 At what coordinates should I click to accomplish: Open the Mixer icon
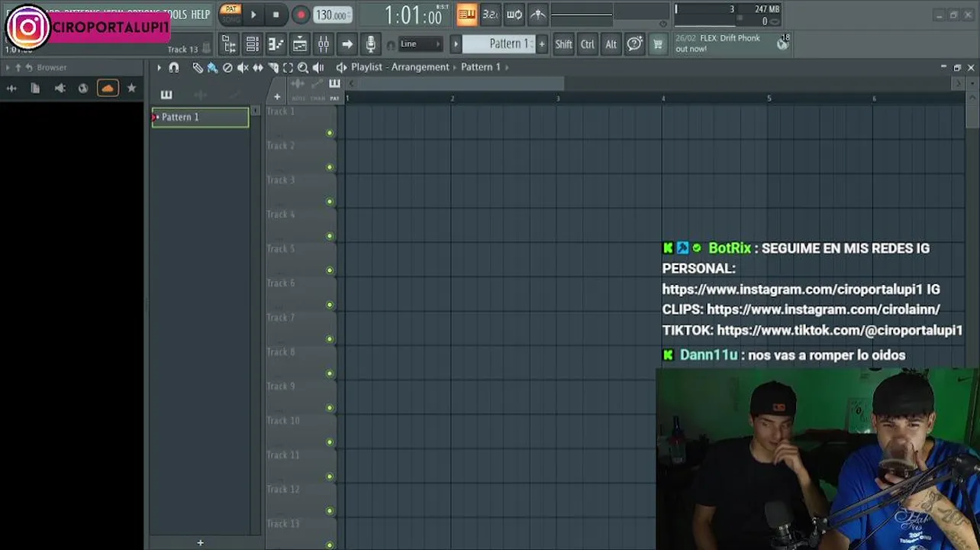click(323, 44)
